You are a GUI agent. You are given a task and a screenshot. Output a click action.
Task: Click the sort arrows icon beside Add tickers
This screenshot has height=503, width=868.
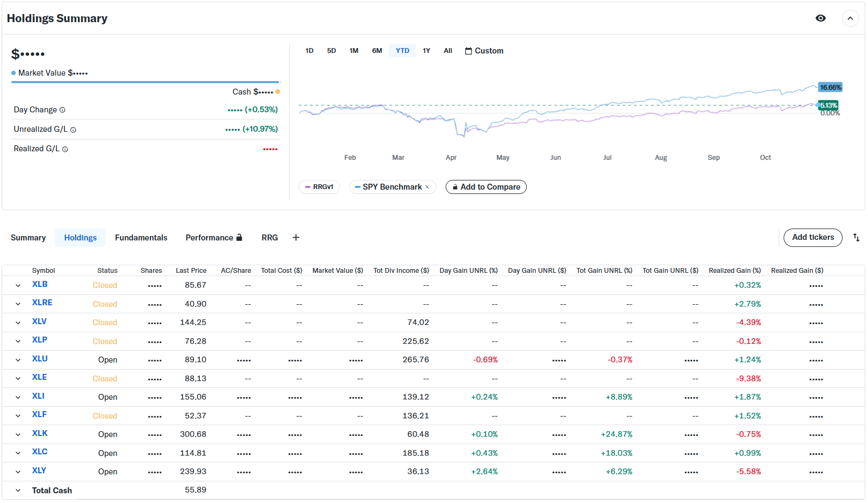click(856, 238)
